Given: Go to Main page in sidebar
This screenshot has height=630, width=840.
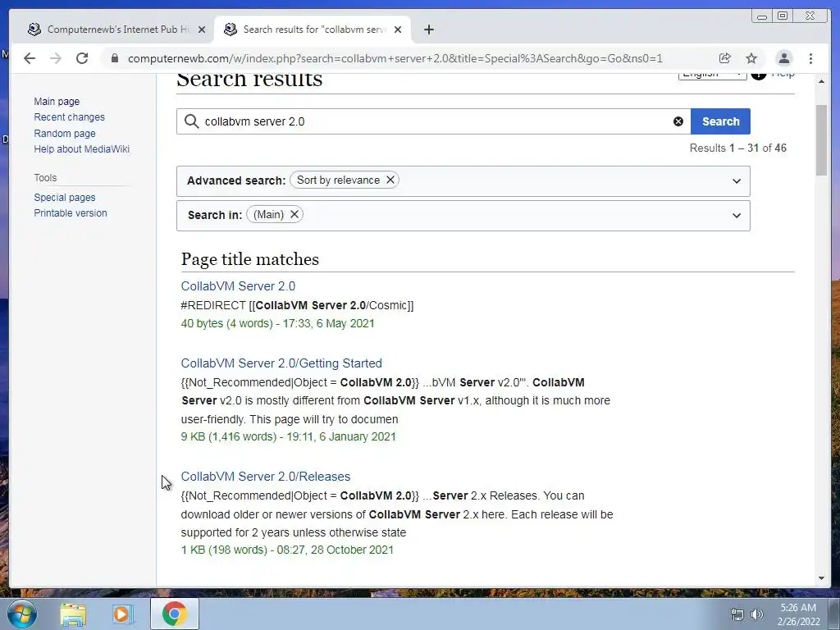Looking at the screenshot, I should (x=57, y=101).
